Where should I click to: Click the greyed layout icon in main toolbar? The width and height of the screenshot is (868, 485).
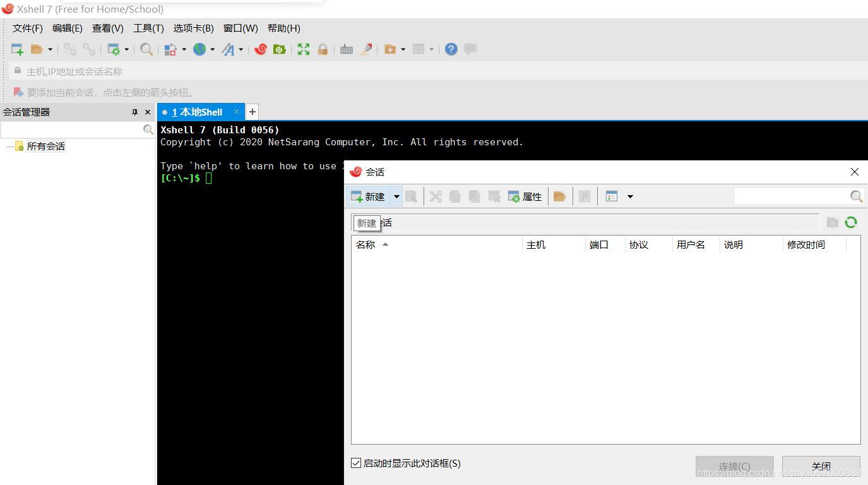click(419, 49)
